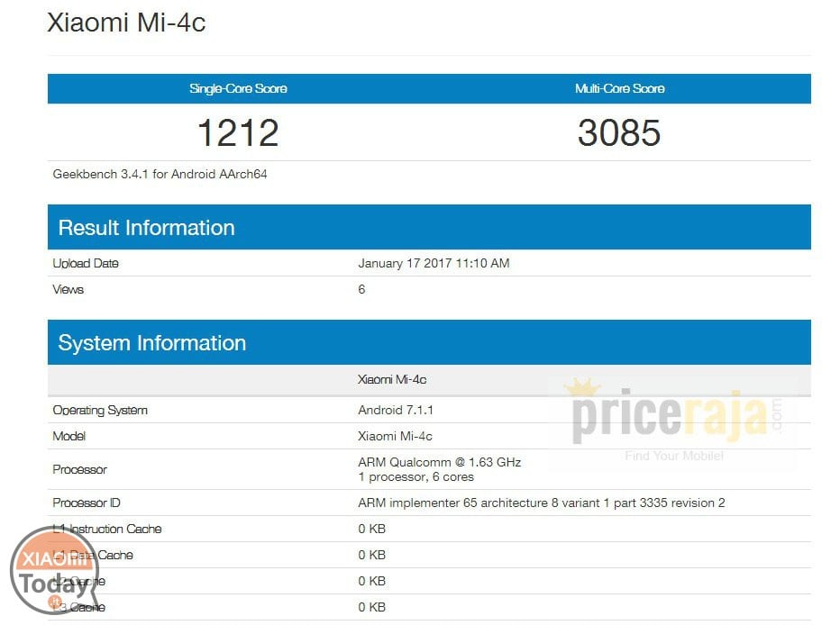The image size is (840, 625).
Task: Click the Views label
Action: point(68,289)
